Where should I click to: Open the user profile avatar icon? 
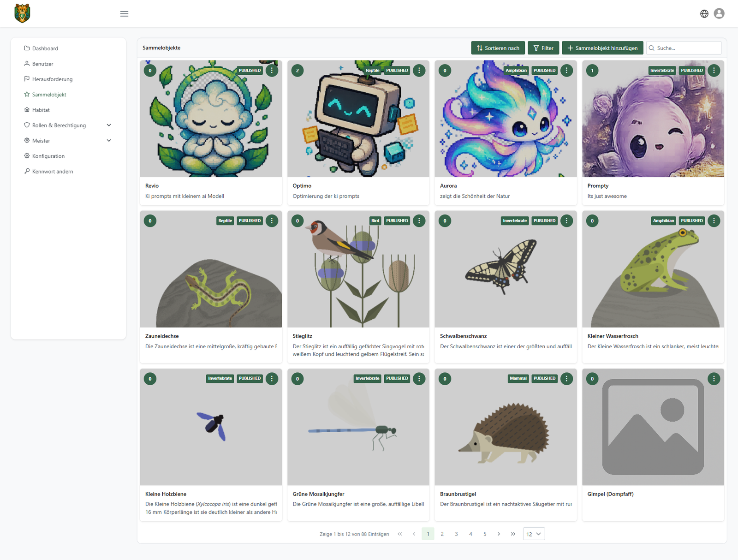click(719, 14)
